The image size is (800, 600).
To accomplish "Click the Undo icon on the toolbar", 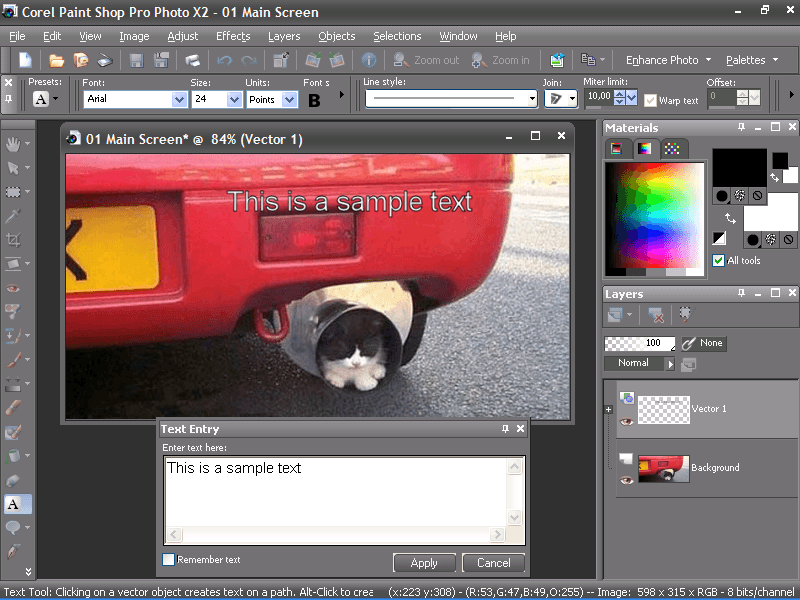I will click(x=224, y=60).
